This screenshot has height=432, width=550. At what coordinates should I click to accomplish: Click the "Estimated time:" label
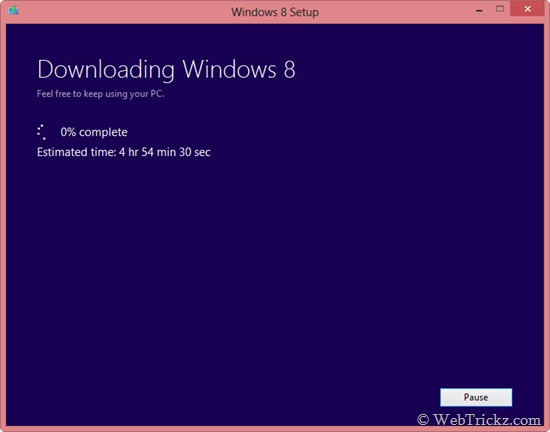pyautogui.click(x=76, y=152)
